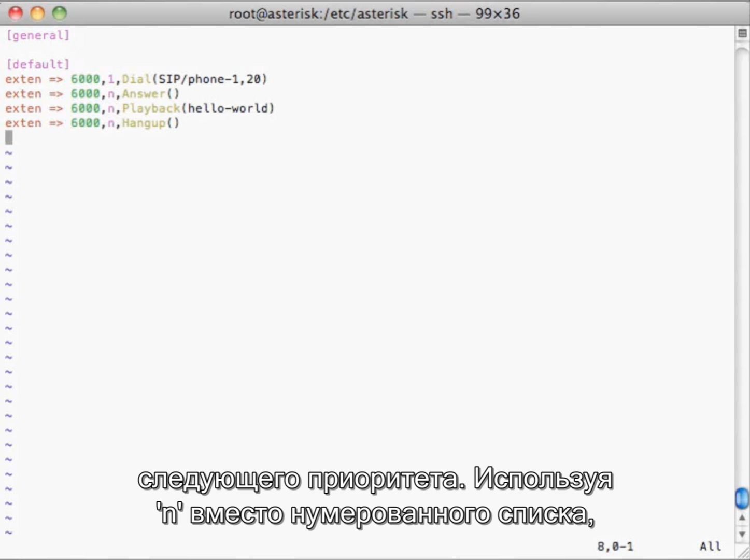Screen dimensions: 750x560
Task: Click SIP/phone-1,20 in the Dial arguments
Action: point(209,79)
